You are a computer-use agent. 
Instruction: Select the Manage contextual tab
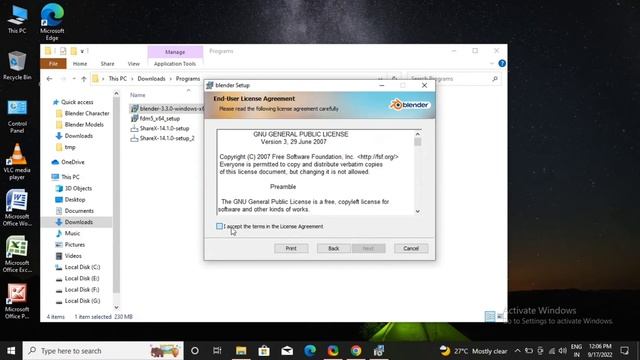175,52
